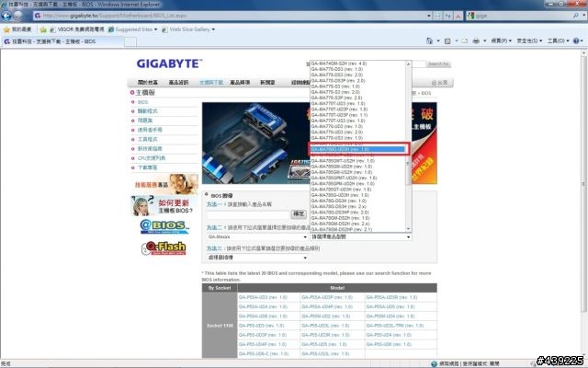Open the Favorites star button
The image size is (588, 368).
(17, 29)
